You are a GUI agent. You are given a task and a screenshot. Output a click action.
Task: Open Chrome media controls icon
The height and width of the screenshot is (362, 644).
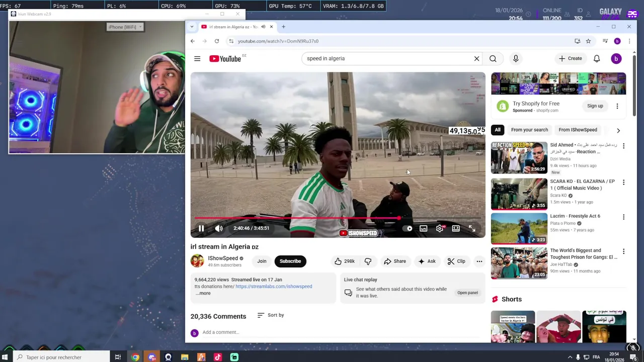point(605,41)
